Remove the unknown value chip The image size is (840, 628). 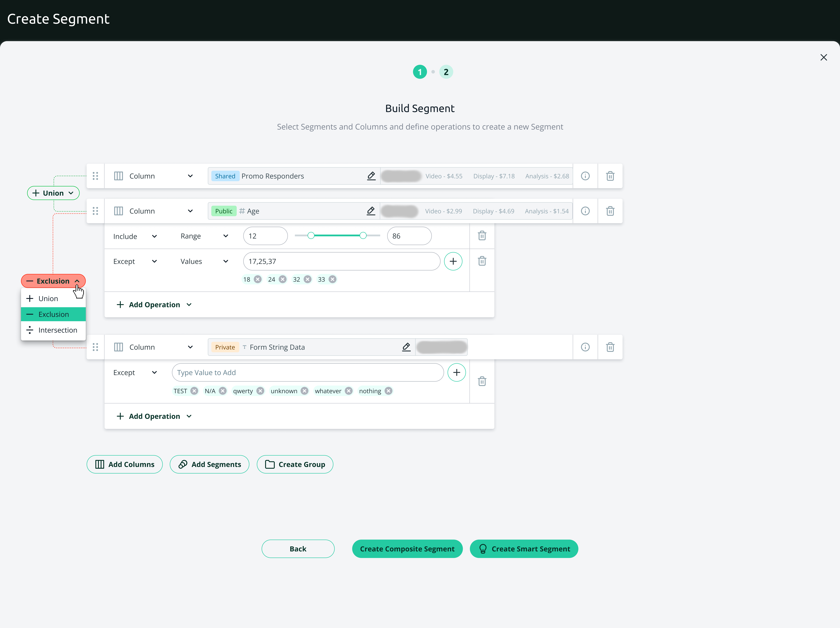pyautogui.click(x=304, y=391)
